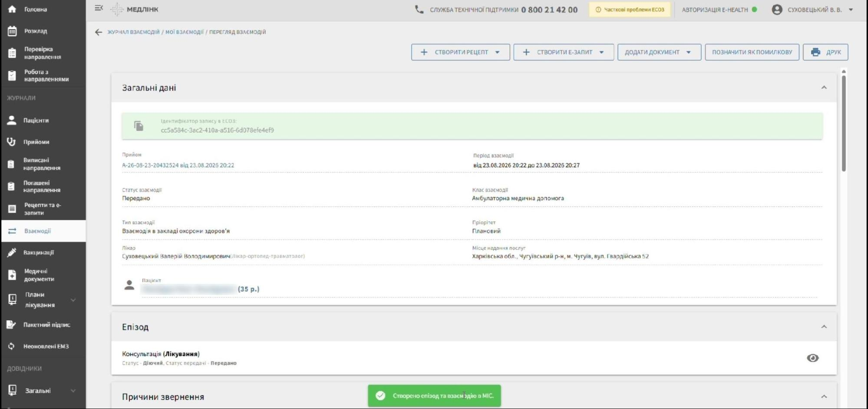Screen dimensions: 868x409
Task: Open Розклад calendar icon
Action: click(12, 31)
